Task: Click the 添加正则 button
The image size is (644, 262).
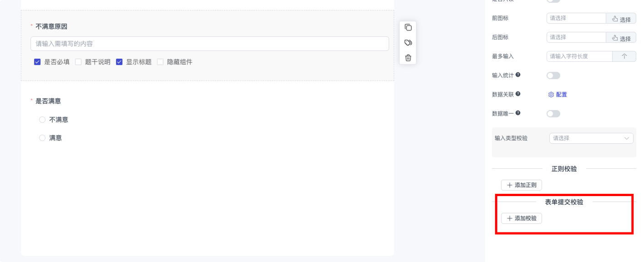Action: click(x=521, y=185)
